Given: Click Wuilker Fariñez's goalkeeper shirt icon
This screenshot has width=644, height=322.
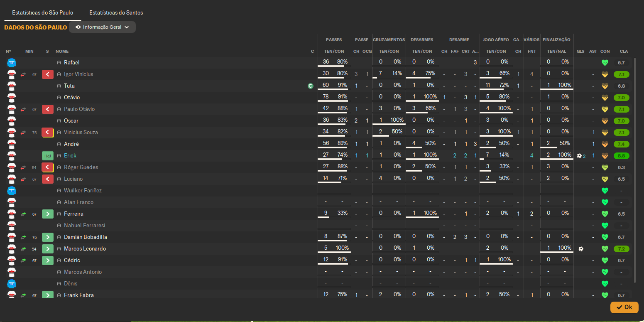Looking at the screenshot, I should tap(12, 191).
